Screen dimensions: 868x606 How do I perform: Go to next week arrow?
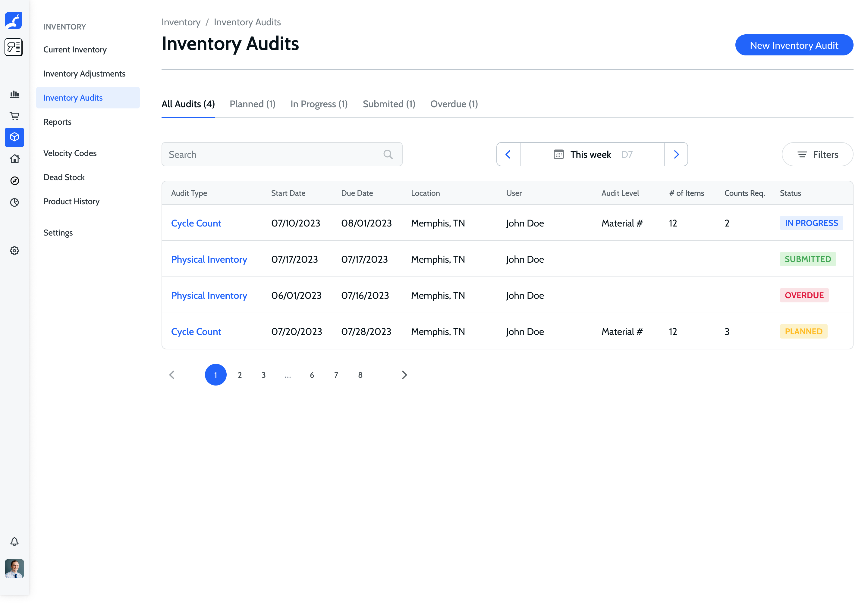pyautogui.click(x=676, y=154)
